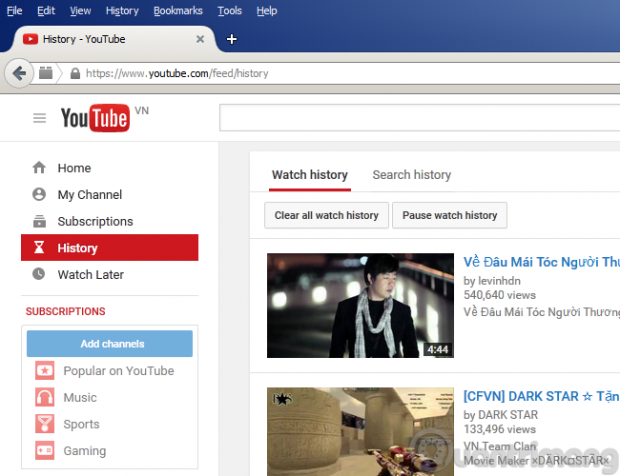
Task: Select History text in the sidebar
Action: point(78,248)
